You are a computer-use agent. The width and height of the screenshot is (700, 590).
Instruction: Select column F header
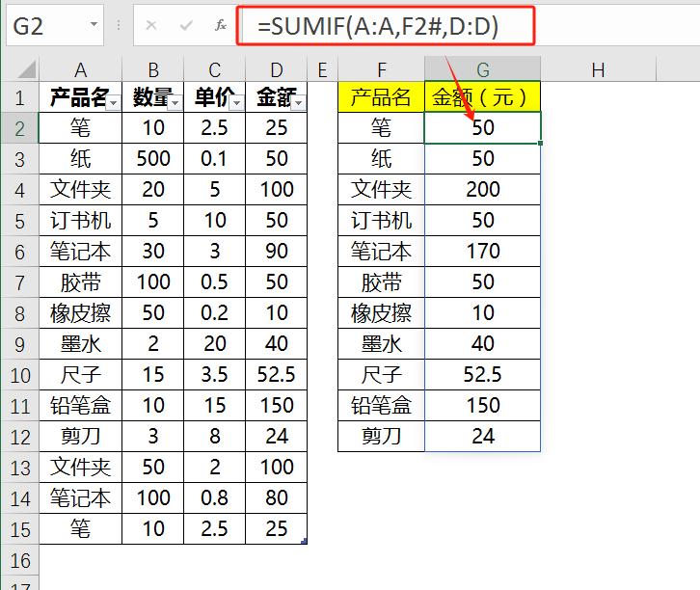click(381, 69)
